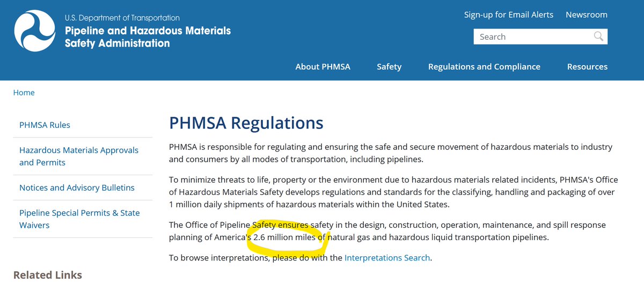The image size is (644, 282).
Task: Follow the Interpretations Search link
Action: [387, 257]
